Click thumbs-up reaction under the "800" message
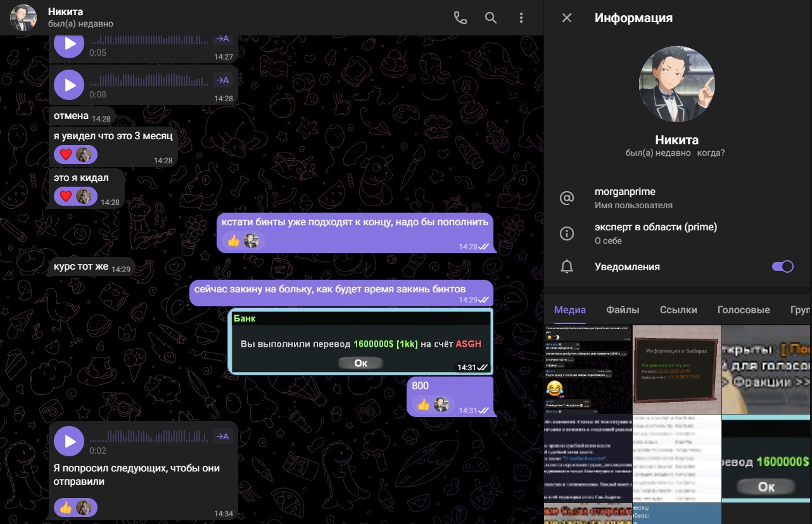This screenshot has width=812, height=524. click(433, 404)
